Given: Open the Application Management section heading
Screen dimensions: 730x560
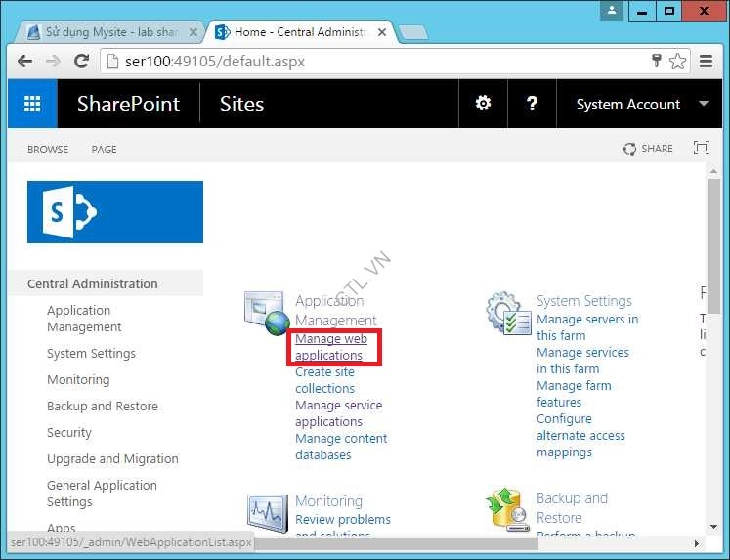Looking at the screenshot, I should [x=335, y=310].
